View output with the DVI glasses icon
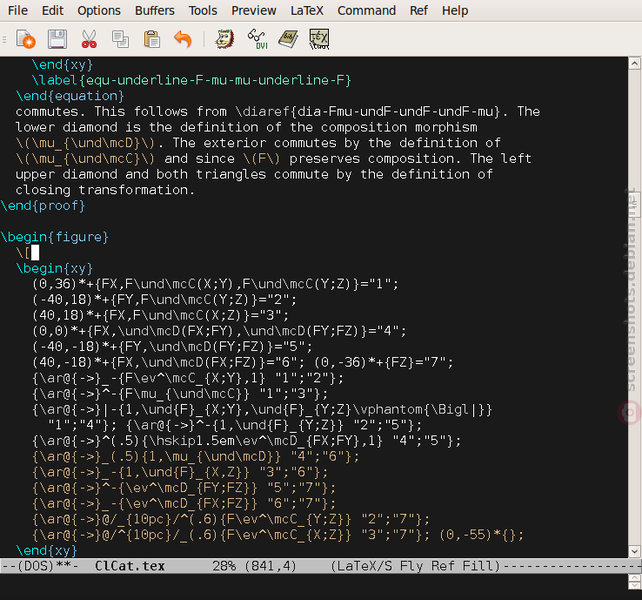This screenshot has width=642, height=600. [258, 39]
